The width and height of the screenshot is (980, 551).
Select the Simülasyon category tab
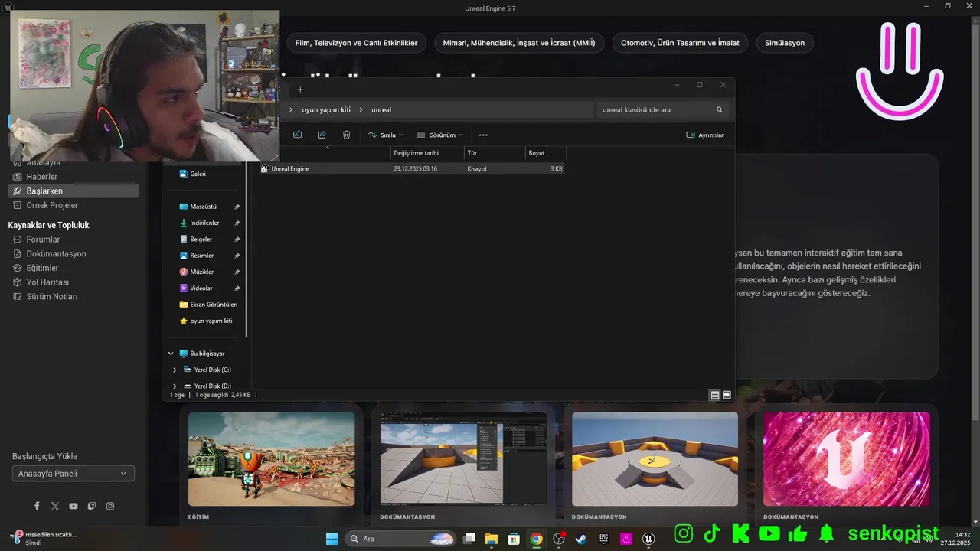click(785, 43)
